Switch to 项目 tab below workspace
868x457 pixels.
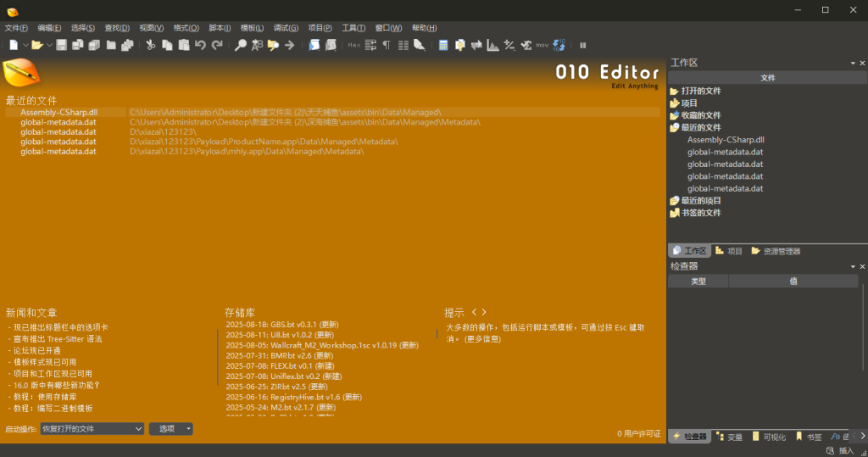pos(728,251)
